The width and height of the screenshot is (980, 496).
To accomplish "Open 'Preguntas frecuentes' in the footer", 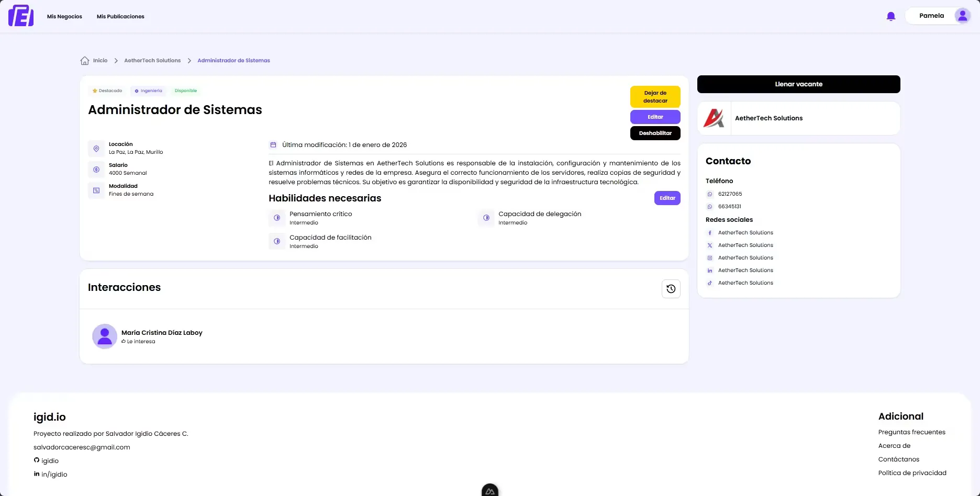I will (x=912, y=432).
